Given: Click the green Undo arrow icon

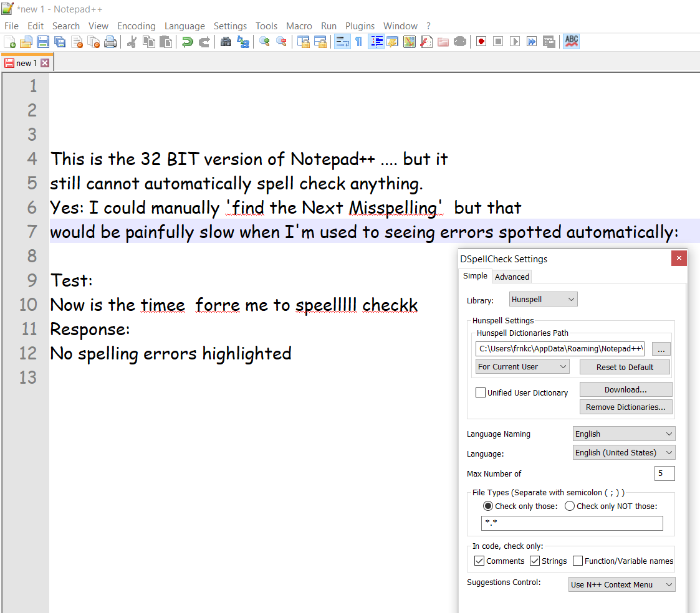Looking at the screenshot, I should [x=188, y=42].
